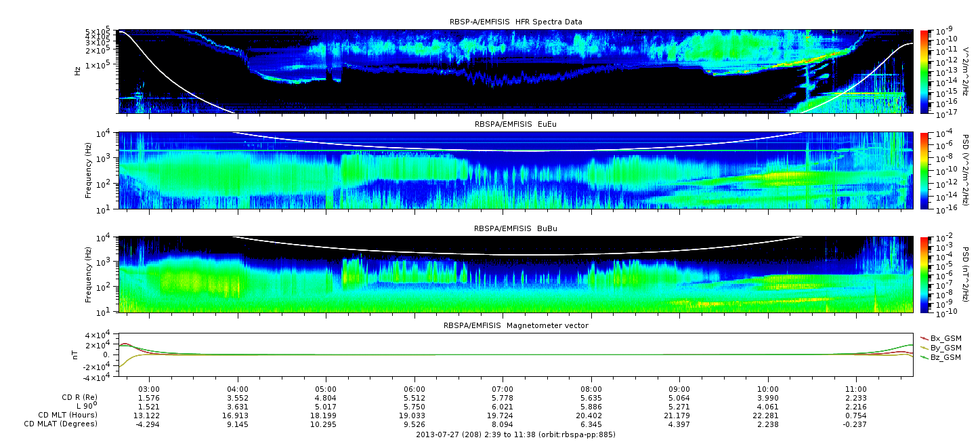Click the 11:00 time axis label
Screen dimensions: 980x446
(x=856, y=390)
